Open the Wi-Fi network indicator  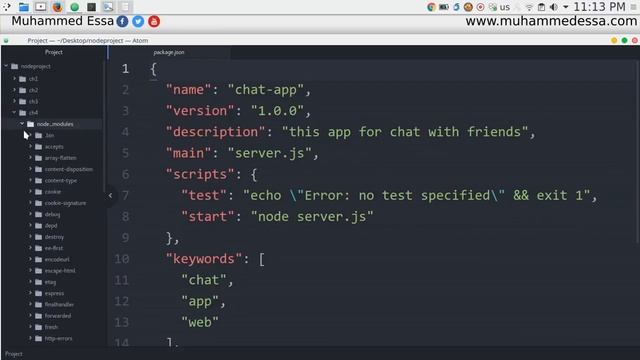tap(529, 7)
